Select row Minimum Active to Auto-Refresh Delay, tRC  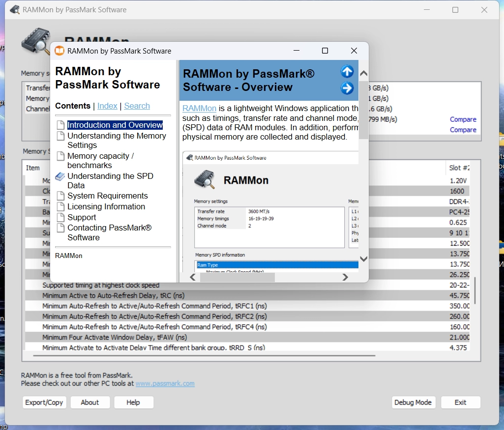click(x=247, y=295)
